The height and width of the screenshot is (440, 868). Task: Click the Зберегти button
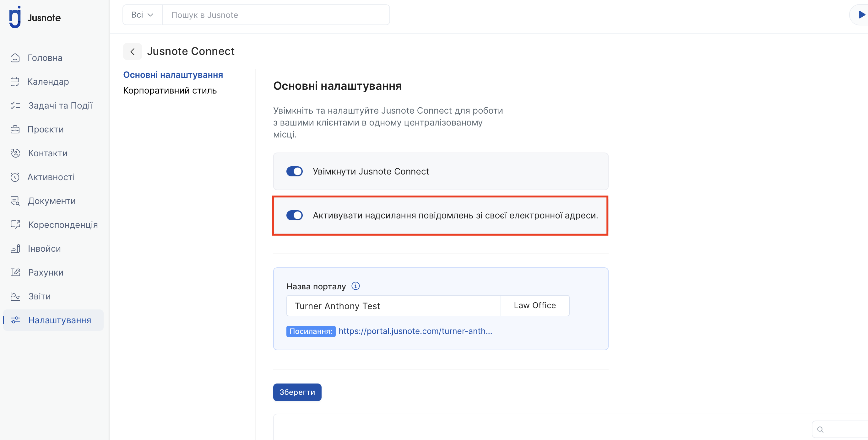point(297,392)
